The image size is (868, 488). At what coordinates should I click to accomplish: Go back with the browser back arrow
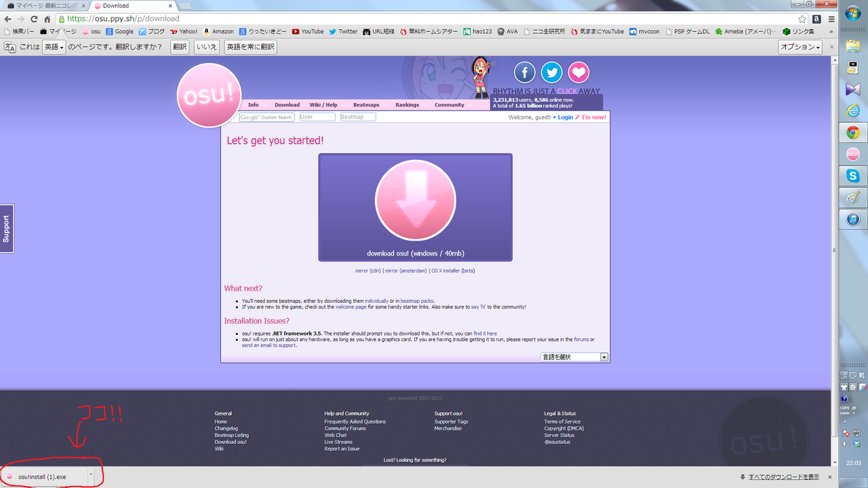tap(8, 19)
